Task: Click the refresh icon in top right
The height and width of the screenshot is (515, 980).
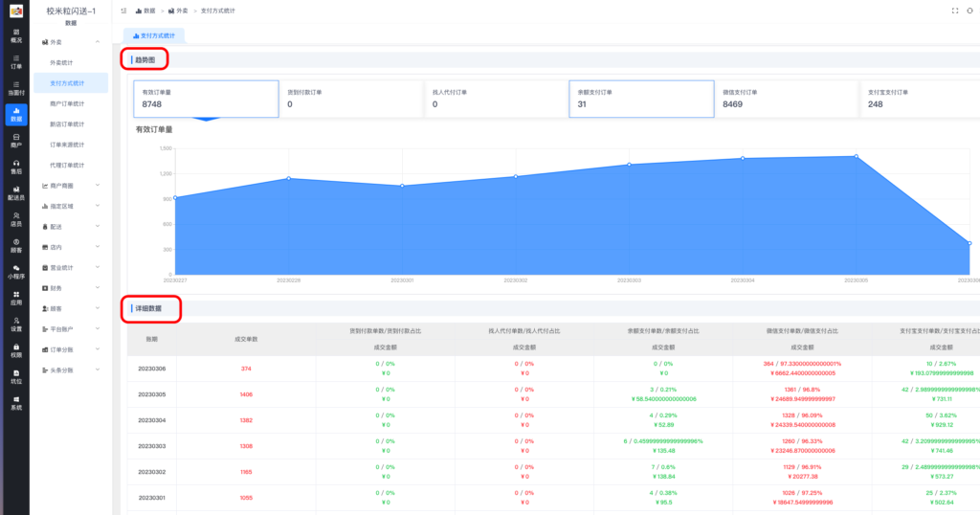Action: tap(969, 10)
